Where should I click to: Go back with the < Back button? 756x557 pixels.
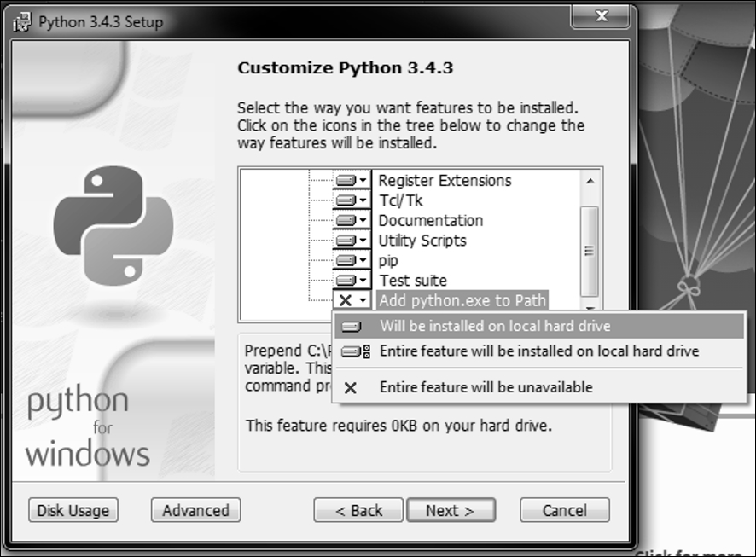pyautogui.click(x=358, y=510)
